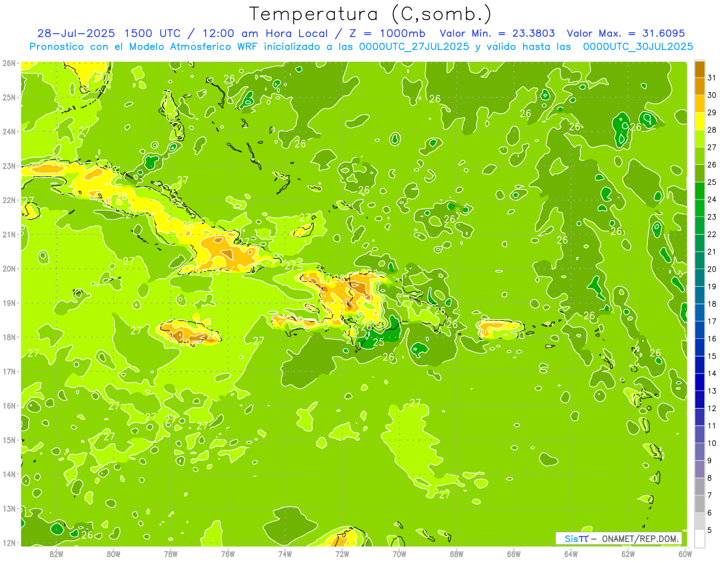This screenshot has height=562, width=728.
Task: Click the 64W longitude axis label
Action: coord(571,554)
